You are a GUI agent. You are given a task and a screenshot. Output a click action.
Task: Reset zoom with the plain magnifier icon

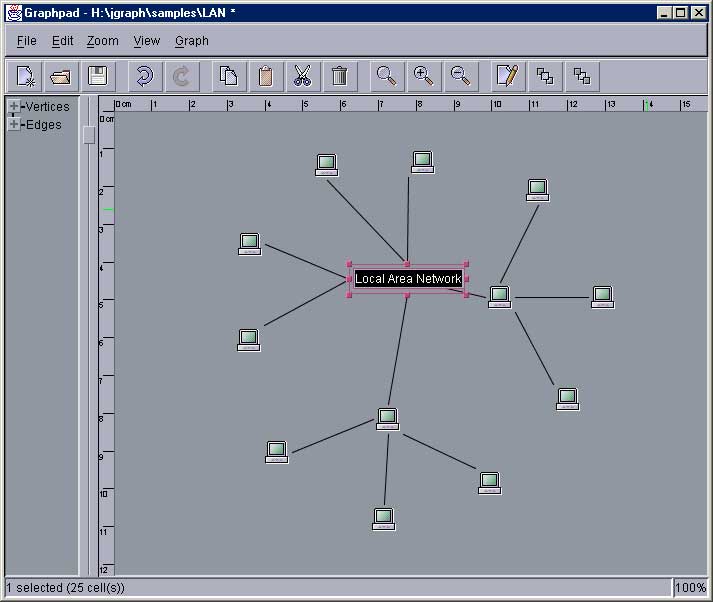point(386,76)
